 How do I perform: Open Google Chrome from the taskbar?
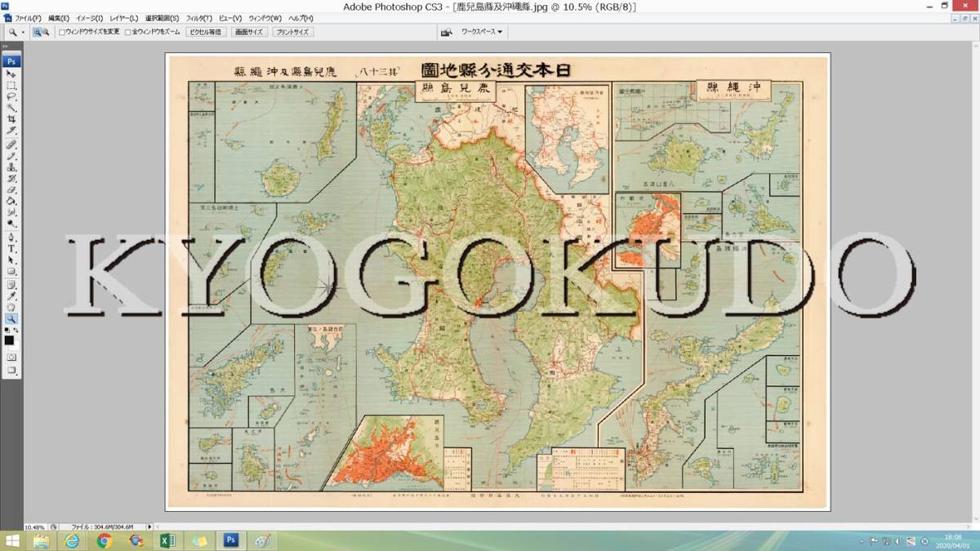(105, 541)
